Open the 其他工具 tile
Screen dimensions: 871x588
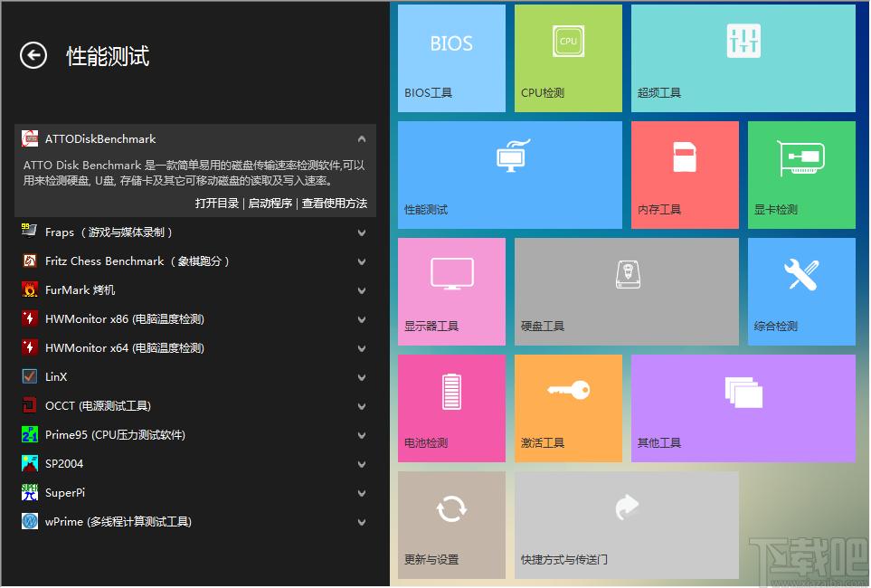[x=743, y=409]
